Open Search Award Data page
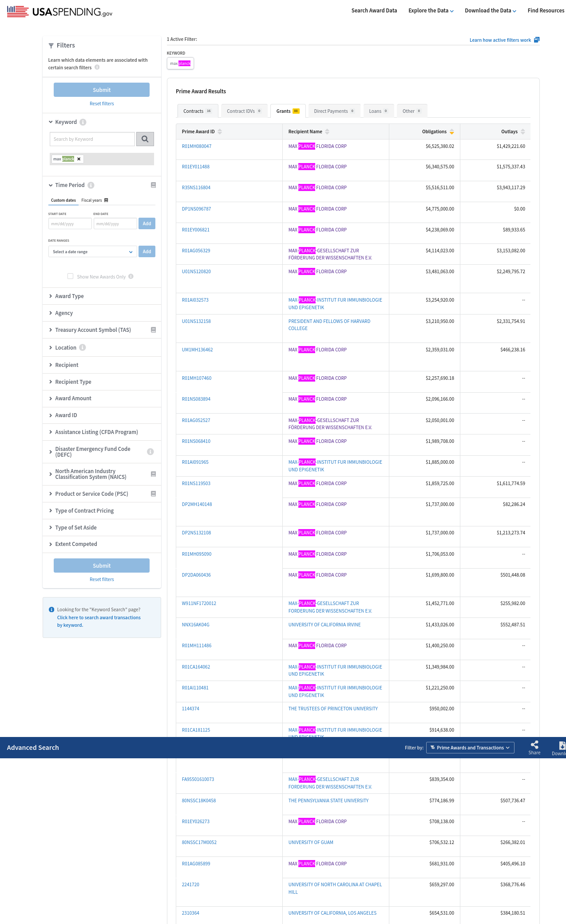This screenshot has height=924, width=566. 374,11
